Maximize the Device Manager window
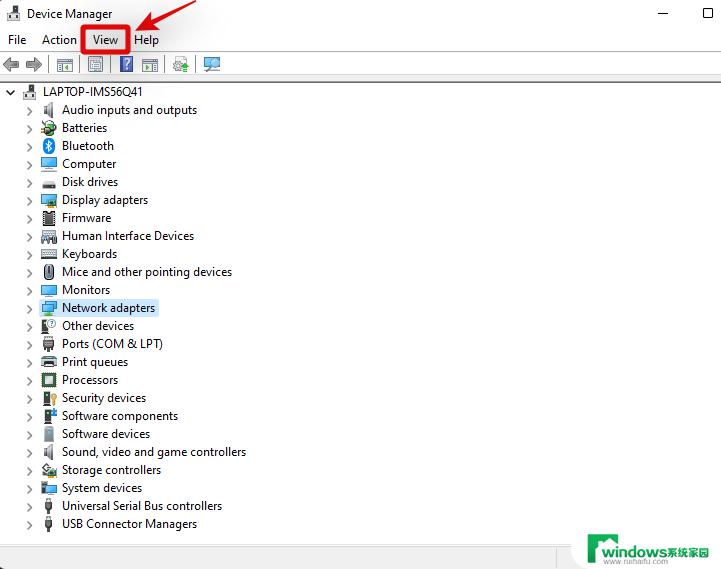The width and height of the screenshot is (721, 569). [708, 13]
